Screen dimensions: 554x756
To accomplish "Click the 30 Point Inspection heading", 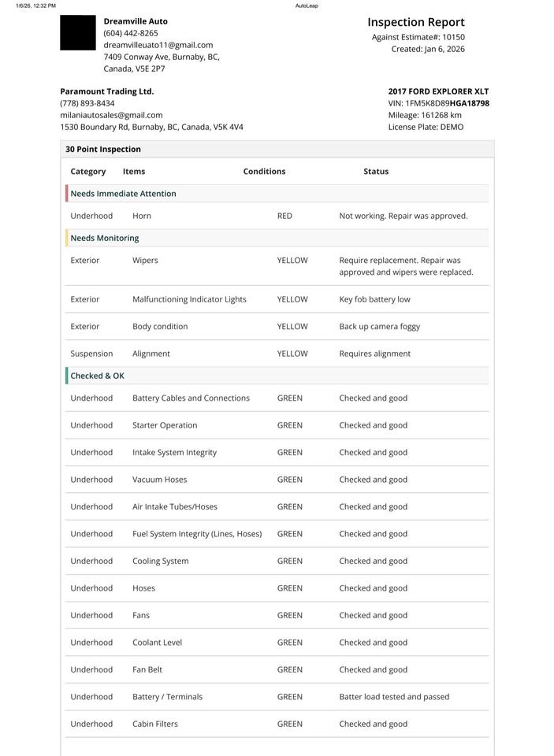I will click(x=103, y=149).
